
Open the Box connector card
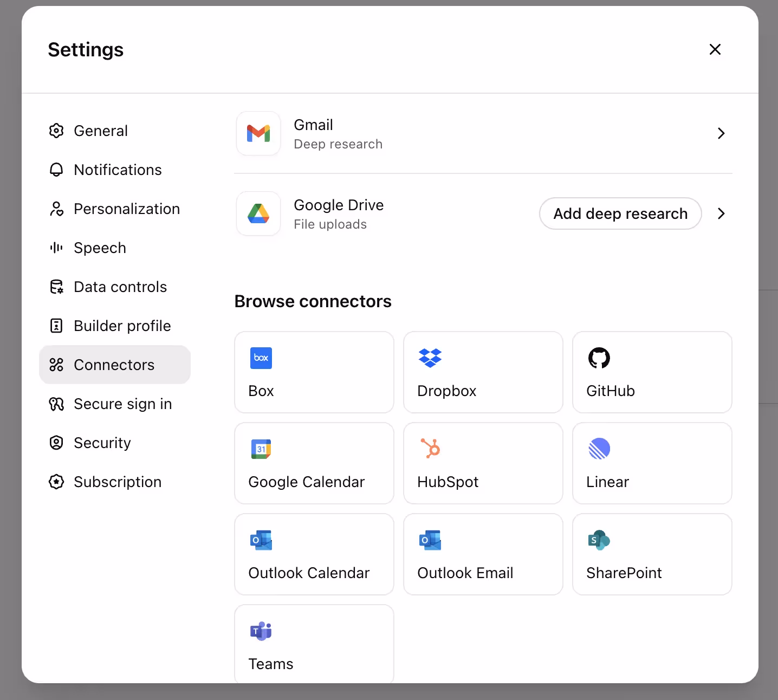tap(314, 372)
